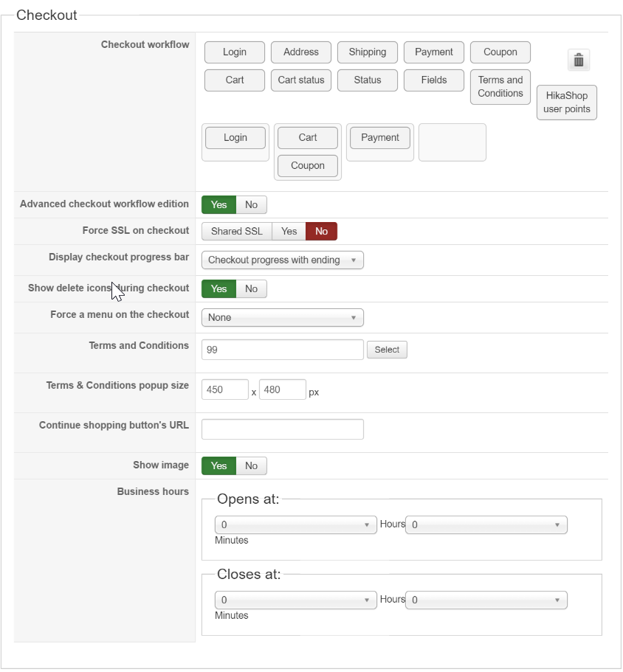Open the Display checkout progress bar dropdown
The height and width of the screenshot is (672, 623).
point(283,260)
